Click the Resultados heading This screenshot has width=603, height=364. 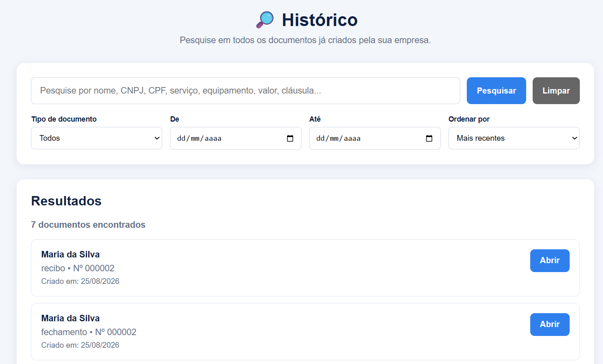[x=66, y=201]
